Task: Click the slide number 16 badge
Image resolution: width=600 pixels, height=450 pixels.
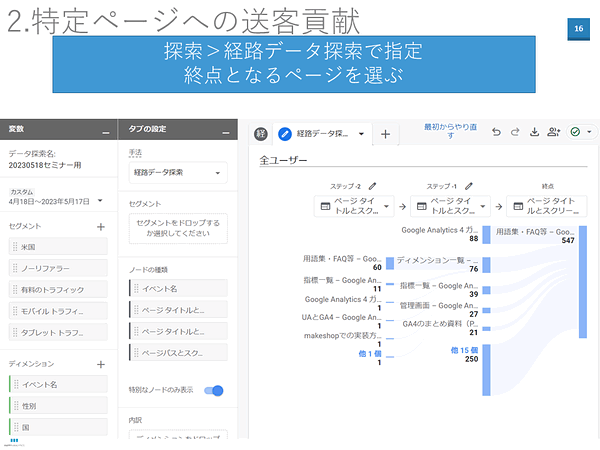Action: click(x=579, y=29)
